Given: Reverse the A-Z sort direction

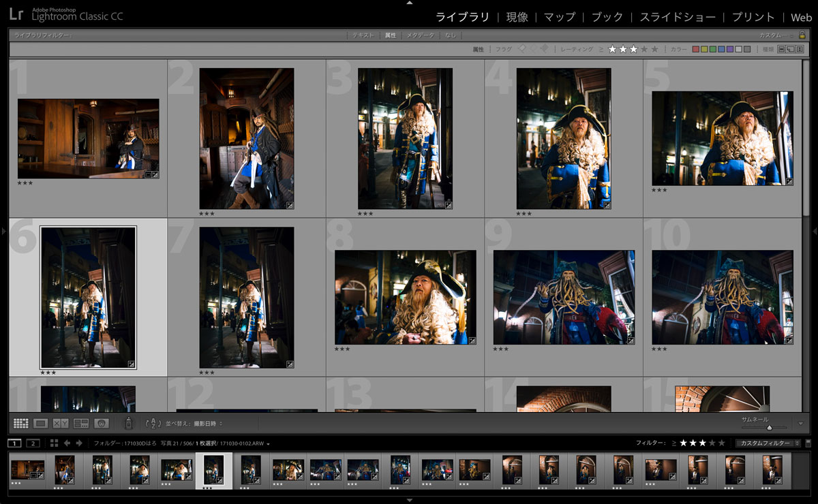Looking at the screenshot, I should coord(153,423).
